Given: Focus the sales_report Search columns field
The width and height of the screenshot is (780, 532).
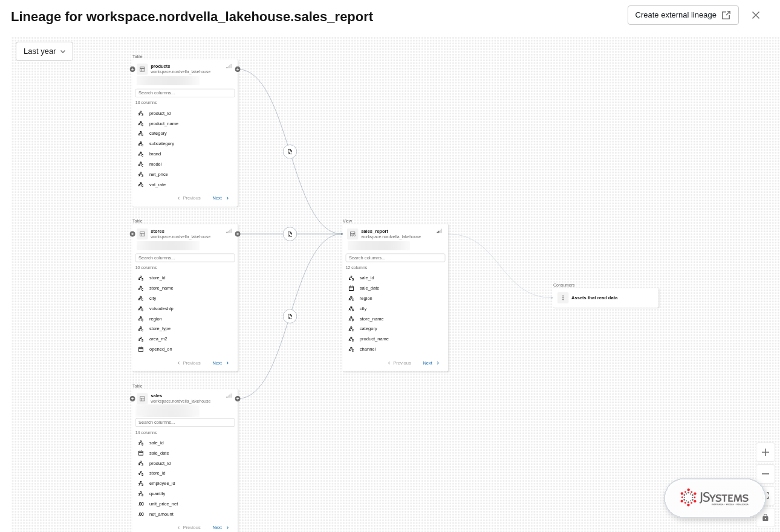Looking at the screenshot, I should (395, 258).
